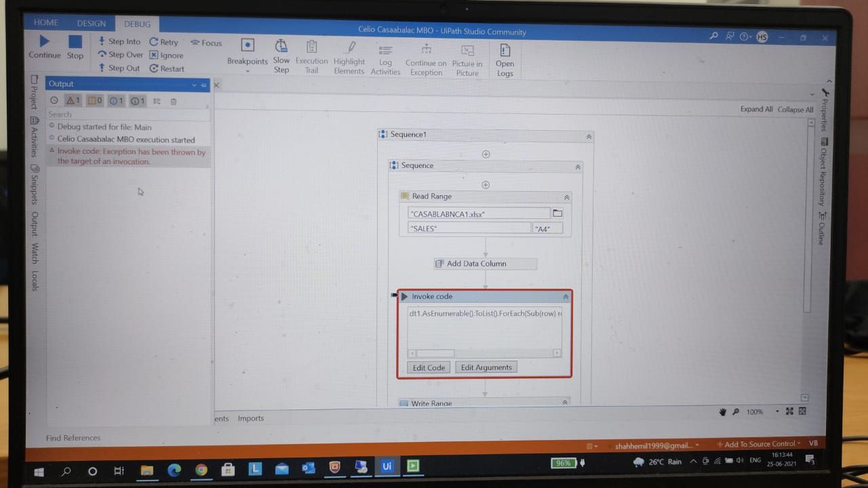The height and width of the screenshot is (488, 868).
Task: Click the plus icon above Read Range
Action: (486, 184)
